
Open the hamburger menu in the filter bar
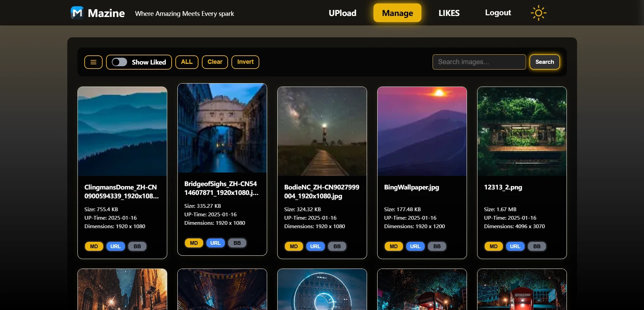(x=93, y=62)
